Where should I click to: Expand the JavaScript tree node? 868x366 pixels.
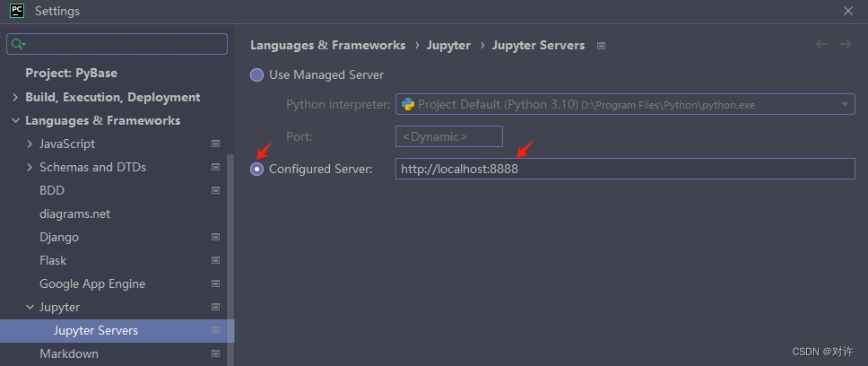pos(30,144)
